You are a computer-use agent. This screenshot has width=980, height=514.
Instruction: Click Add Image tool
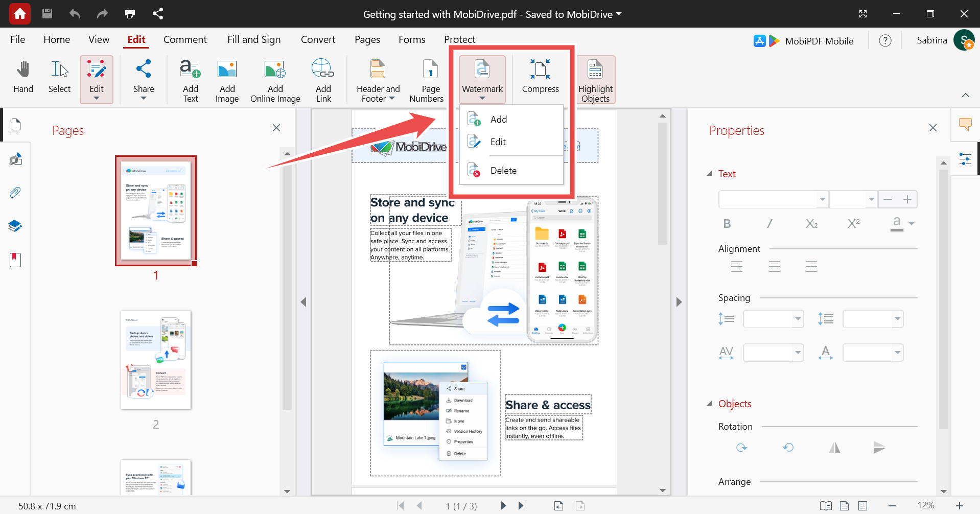point(227,81)
